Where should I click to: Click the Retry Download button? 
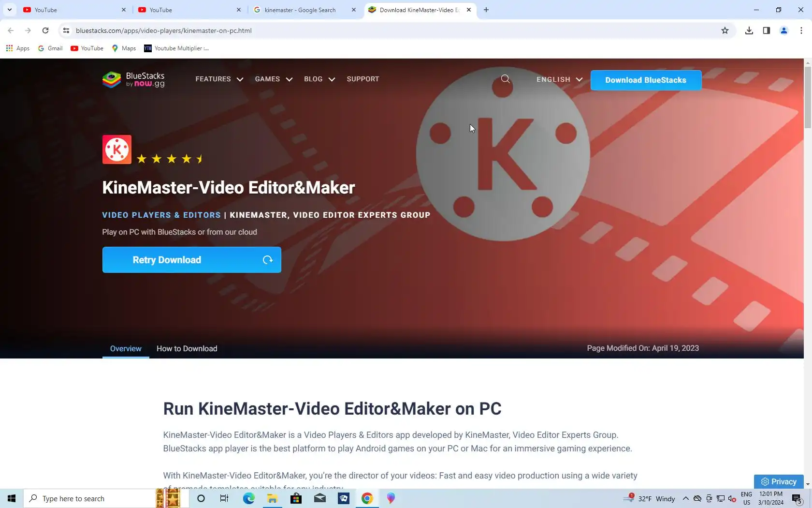(x=191, y=260)
